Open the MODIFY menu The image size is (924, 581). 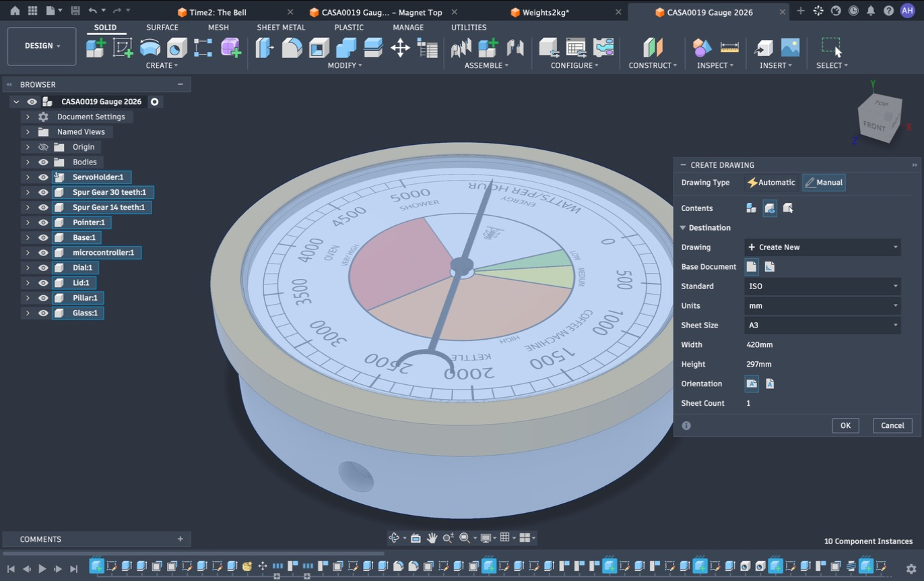344,65
